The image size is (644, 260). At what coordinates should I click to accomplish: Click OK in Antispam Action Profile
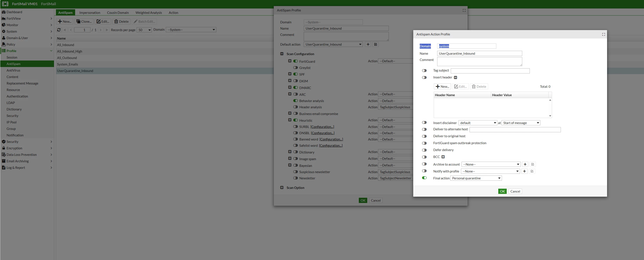click(502, 191)
